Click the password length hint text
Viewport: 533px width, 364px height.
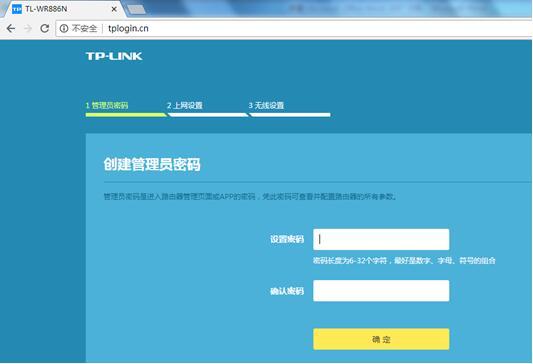[x=404, y=261]
